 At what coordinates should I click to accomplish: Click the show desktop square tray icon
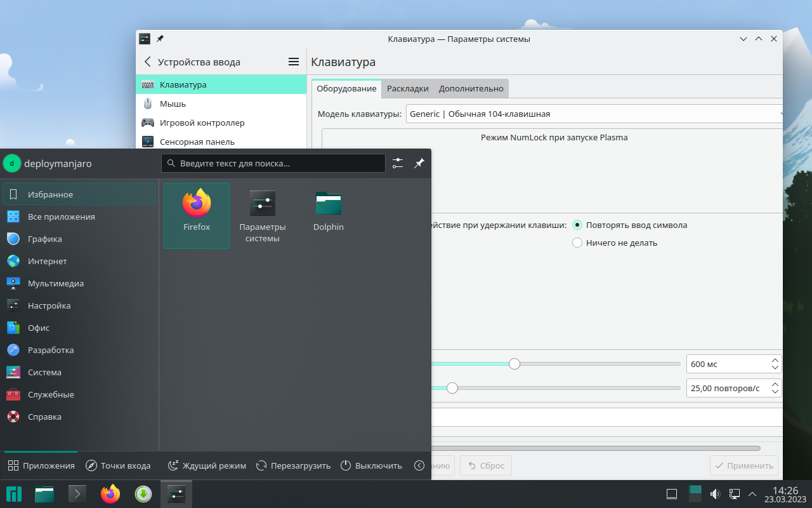click(x=672, y=494)
